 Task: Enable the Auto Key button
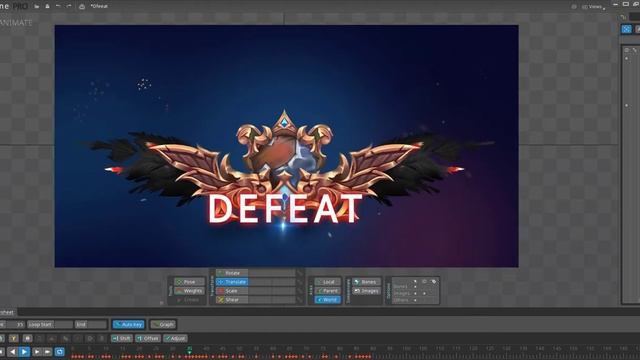[x=129, y=324]
